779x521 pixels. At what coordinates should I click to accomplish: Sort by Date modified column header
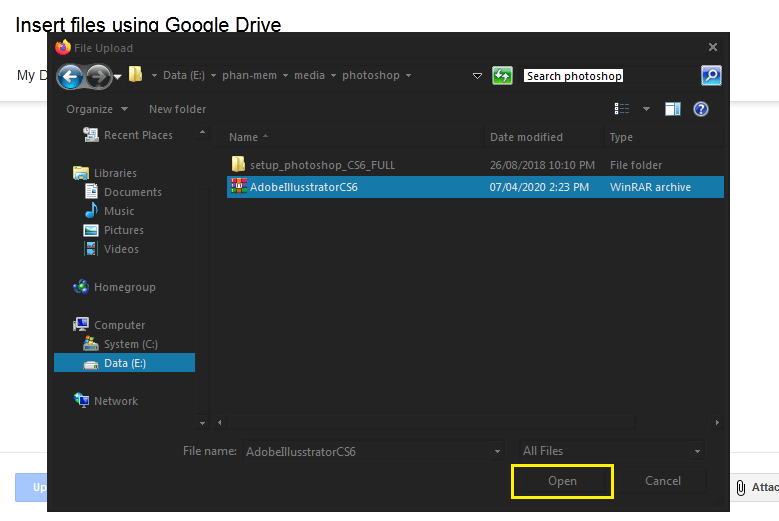point(544,137)
